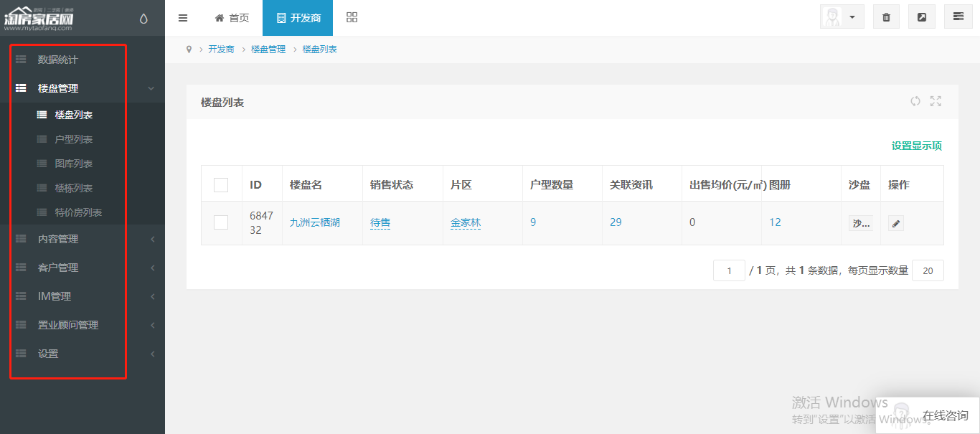Open the grid apps icon in top bar

[352, 18]
